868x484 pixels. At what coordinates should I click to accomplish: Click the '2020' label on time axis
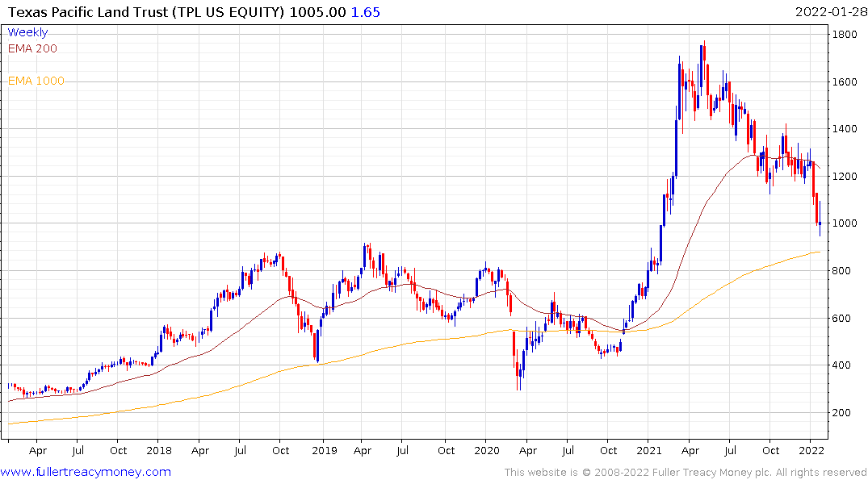pos(487,451)
